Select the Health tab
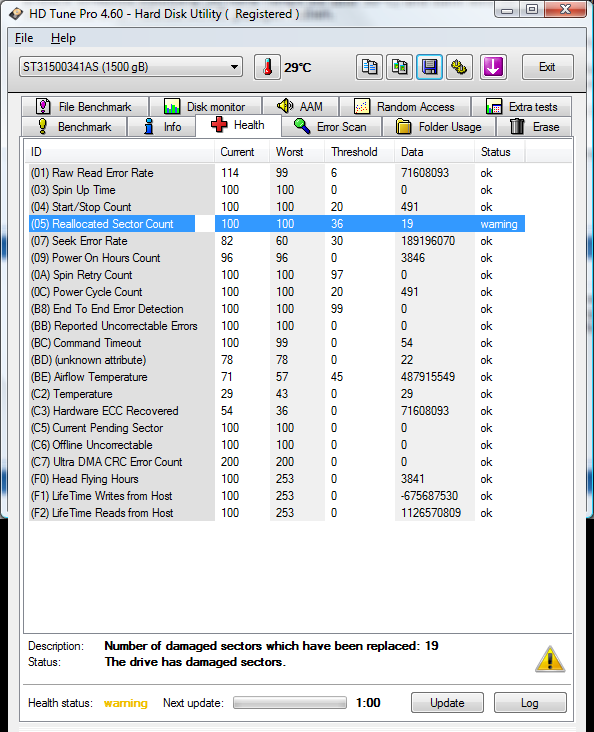This screenshot has height=732, width=594. 238,125
